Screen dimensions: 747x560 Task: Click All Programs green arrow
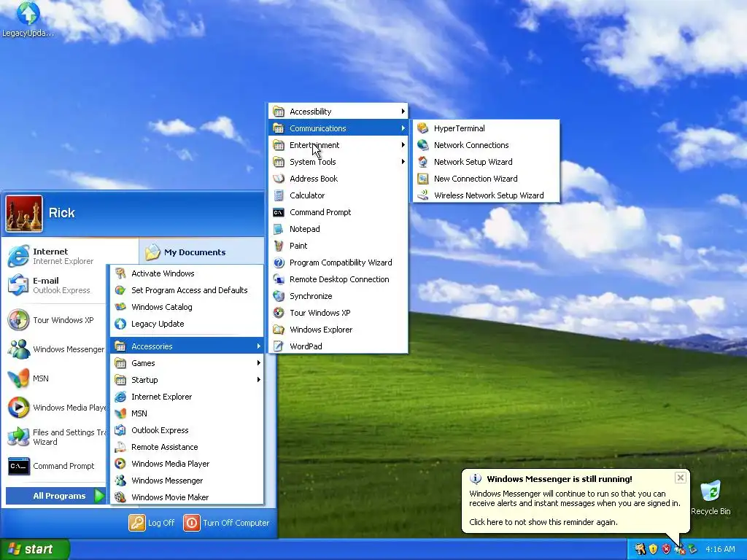click(x=99, y=496)
